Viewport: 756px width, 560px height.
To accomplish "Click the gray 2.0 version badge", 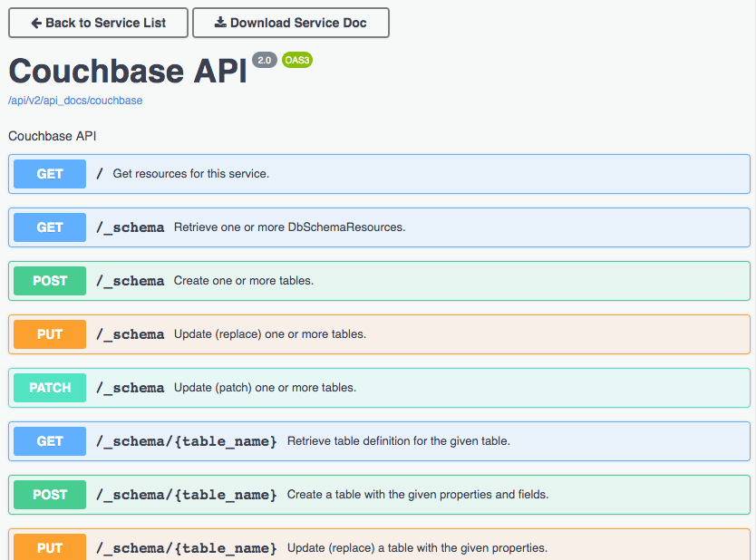I will click(263, 60).
